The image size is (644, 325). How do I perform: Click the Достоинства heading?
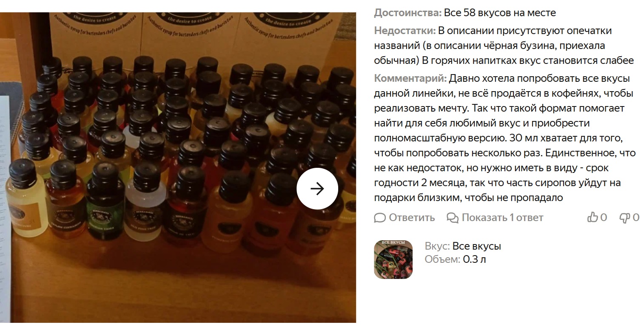(x=408, y=13)
